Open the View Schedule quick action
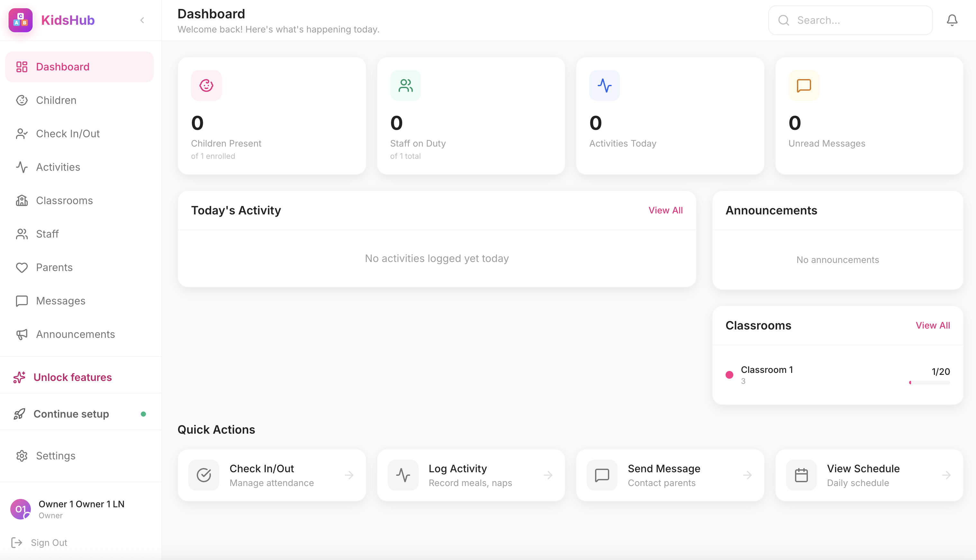 870,475
